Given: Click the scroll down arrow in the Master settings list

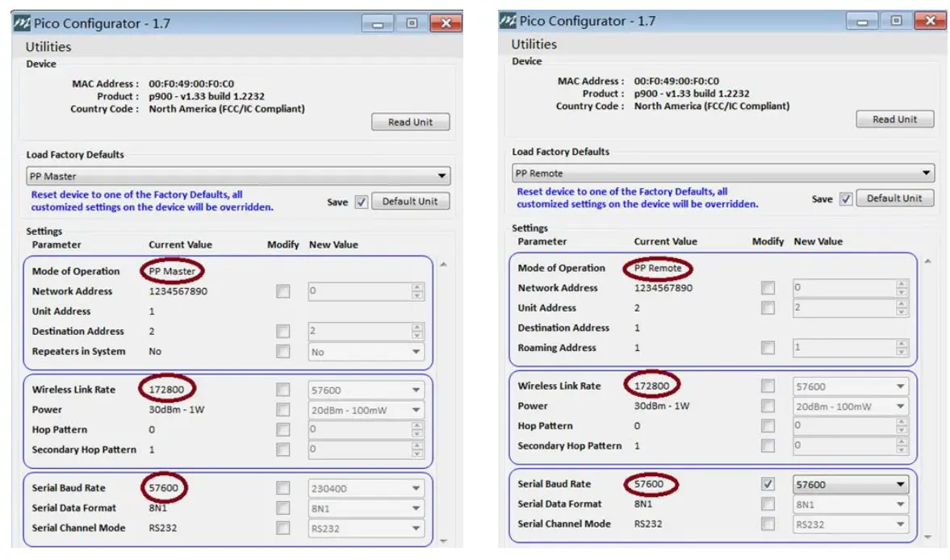Looking at the screenshot, I should coord(443,541).
